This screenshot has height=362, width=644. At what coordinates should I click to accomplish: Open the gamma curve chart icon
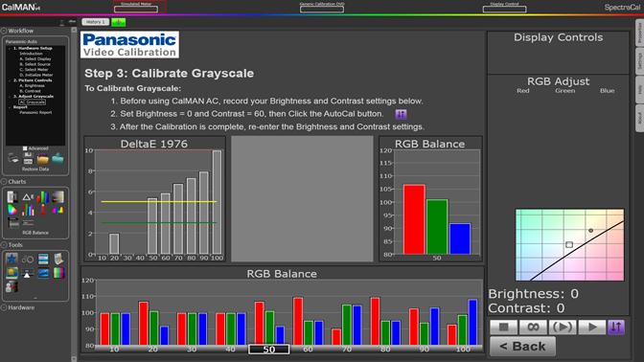(57, 197)
